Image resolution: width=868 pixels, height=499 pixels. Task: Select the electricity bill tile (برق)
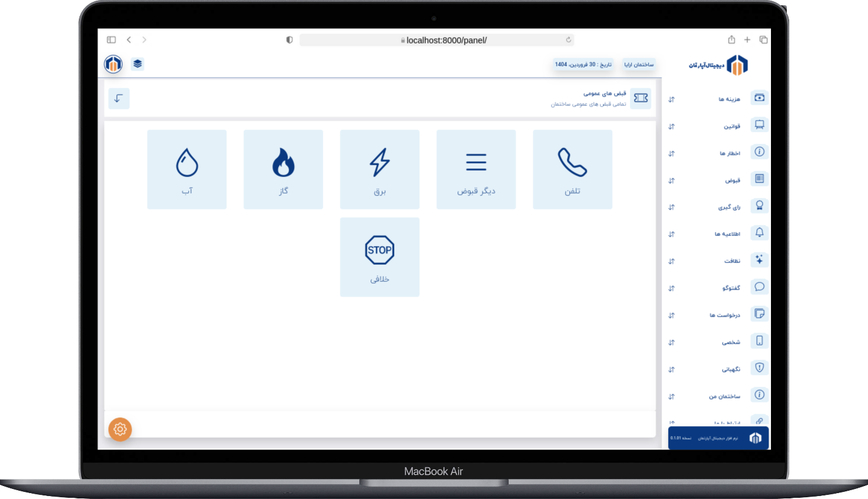pyautogui.click(x=380, y=169)
